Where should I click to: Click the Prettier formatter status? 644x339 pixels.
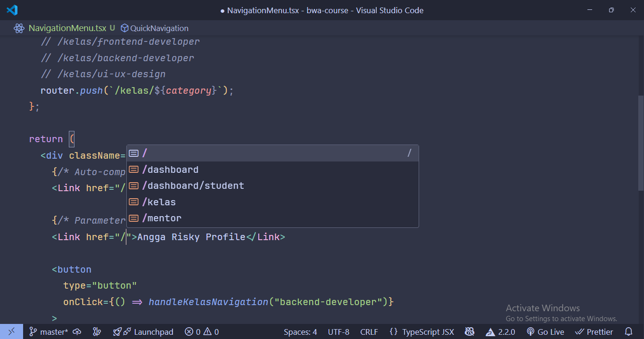click(x=594, y=332)
